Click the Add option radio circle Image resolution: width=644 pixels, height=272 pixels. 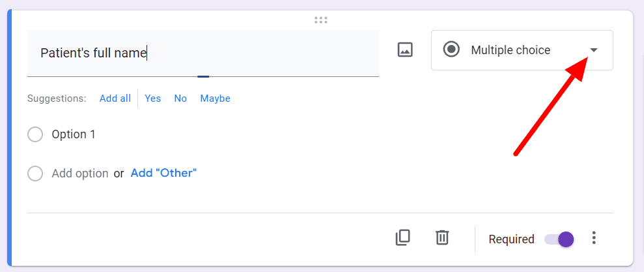(x=35, y=174)
